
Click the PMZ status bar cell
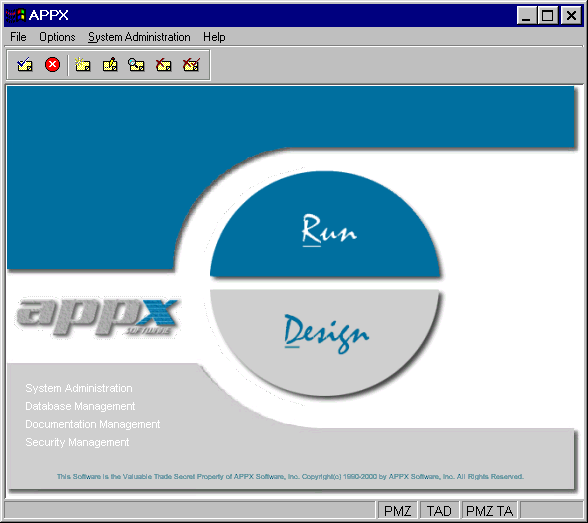point(398,511)
